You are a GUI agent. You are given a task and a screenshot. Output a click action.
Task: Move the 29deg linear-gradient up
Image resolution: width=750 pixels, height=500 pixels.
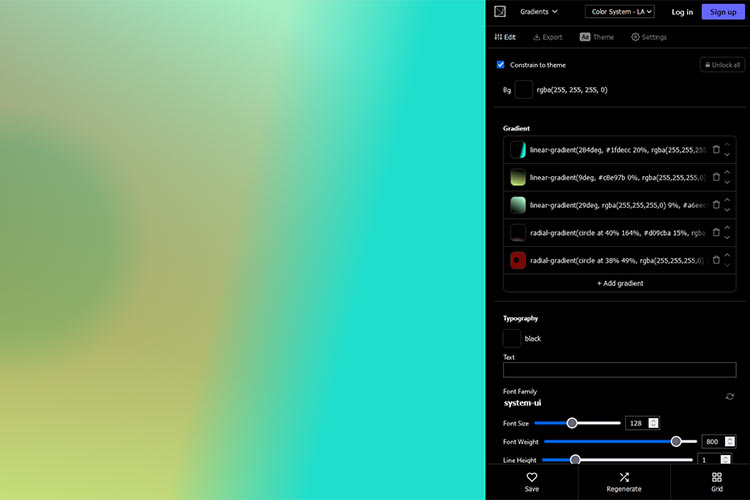point(727,200)
